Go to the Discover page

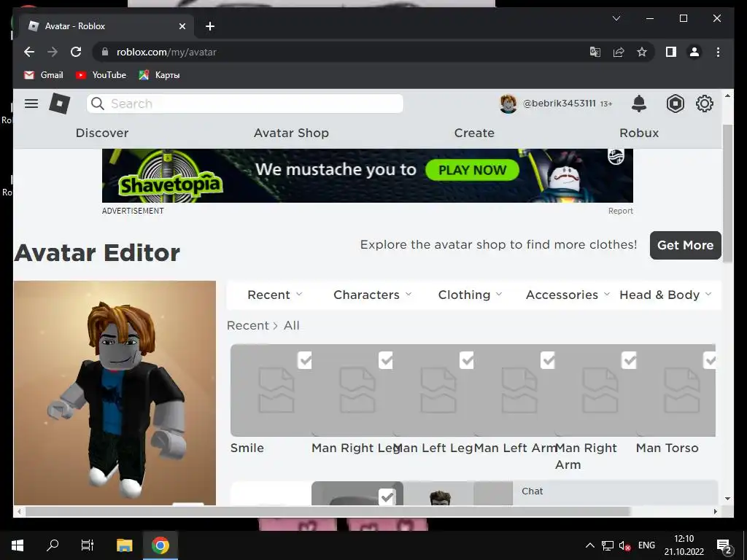coord(102,133)
